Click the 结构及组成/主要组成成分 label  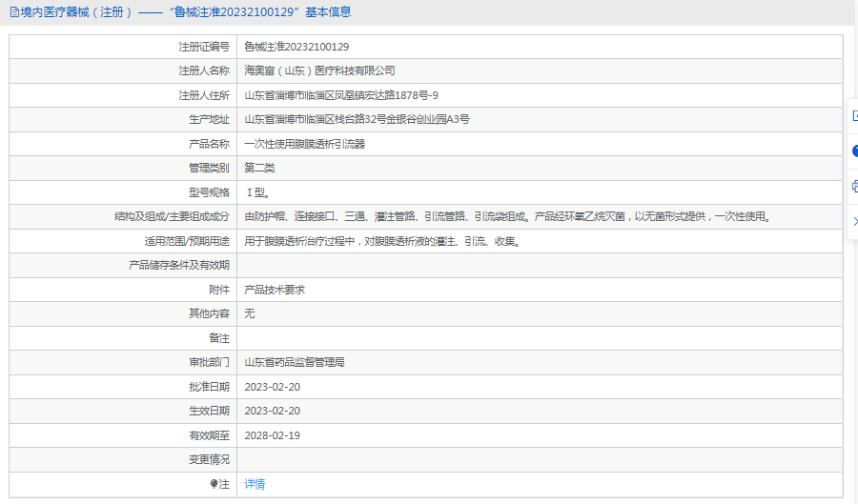click(172, 216)
